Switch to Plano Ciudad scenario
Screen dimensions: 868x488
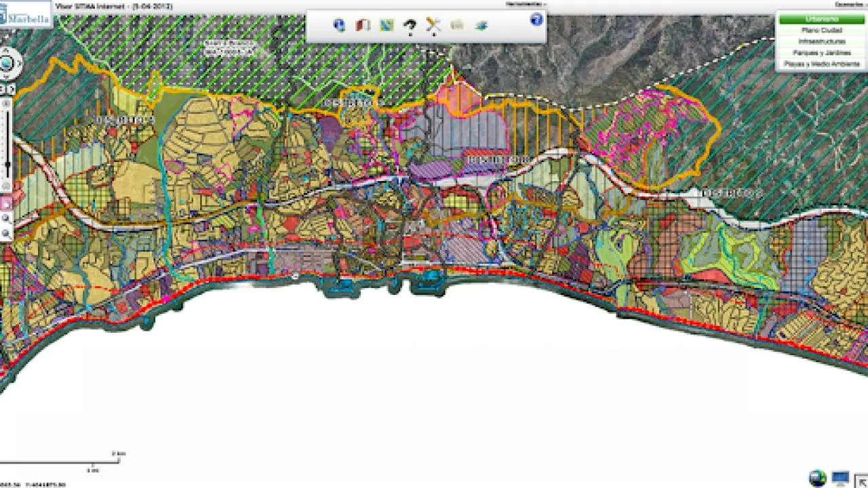(x=821, y=30)
